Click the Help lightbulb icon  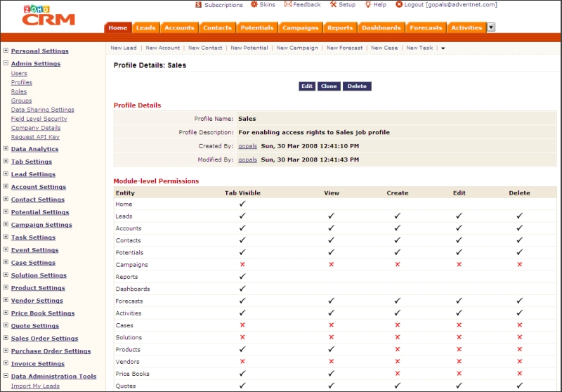click(367, 5)
